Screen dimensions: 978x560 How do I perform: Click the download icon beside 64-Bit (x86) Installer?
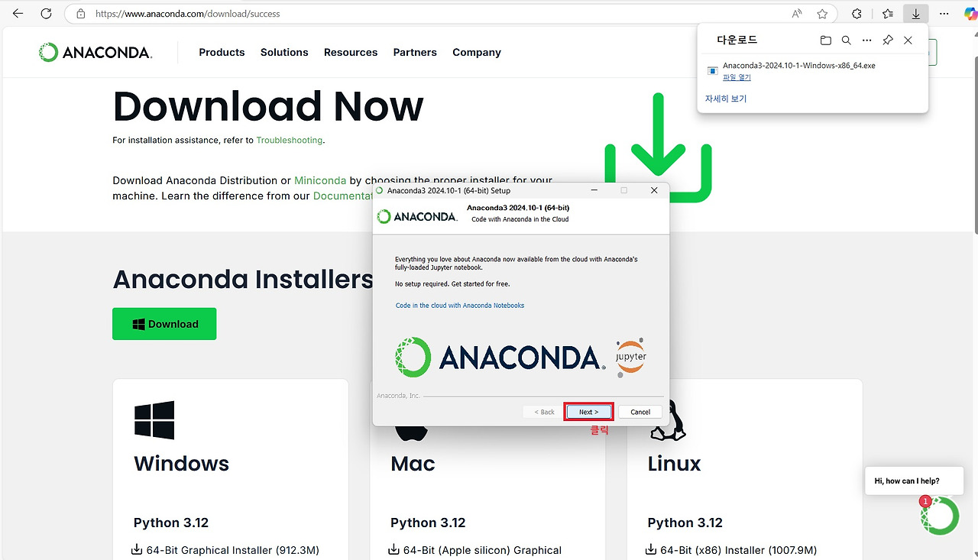click(651, 549)
